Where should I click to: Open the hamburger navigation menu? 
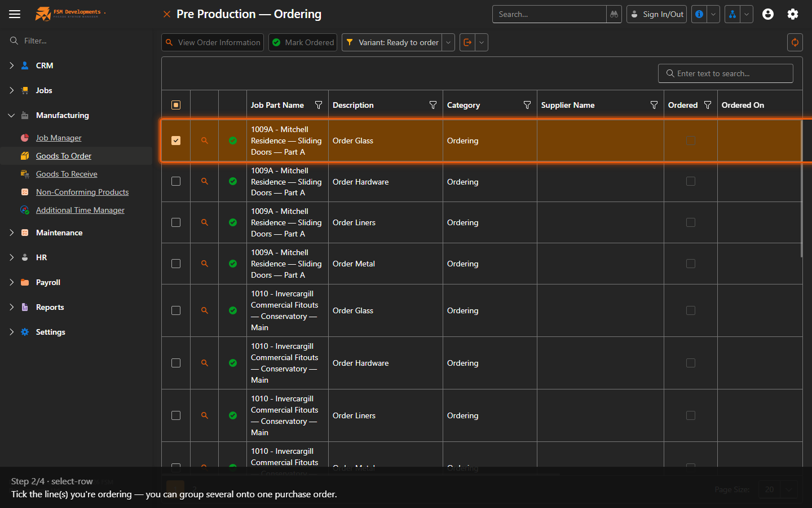pyautogui.click(x=15, y=14)
